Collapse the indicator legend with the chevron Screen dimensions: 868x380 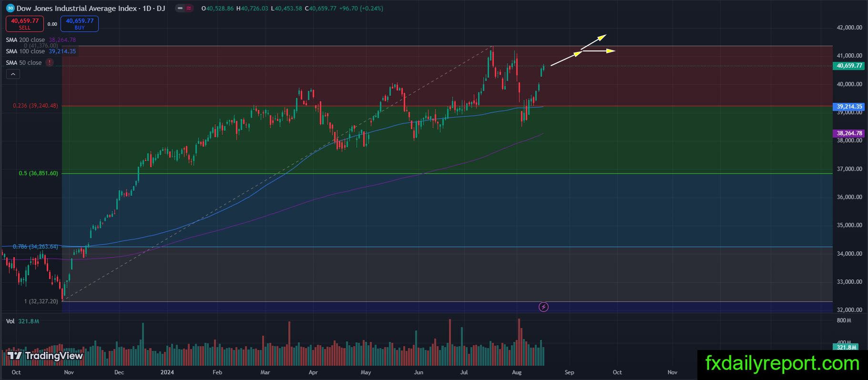13,74
